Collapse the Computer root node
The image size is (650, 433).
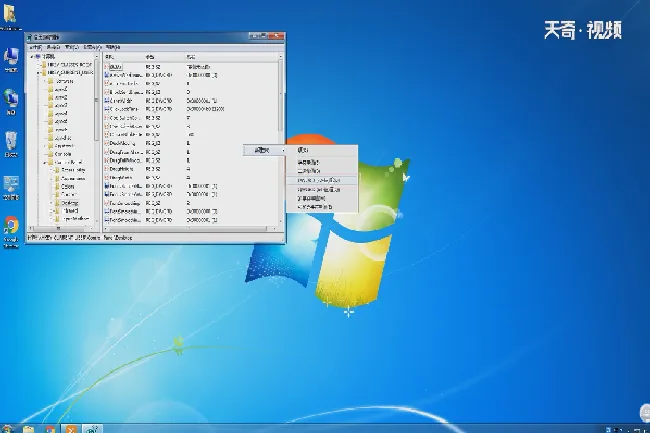click(32, 56)
